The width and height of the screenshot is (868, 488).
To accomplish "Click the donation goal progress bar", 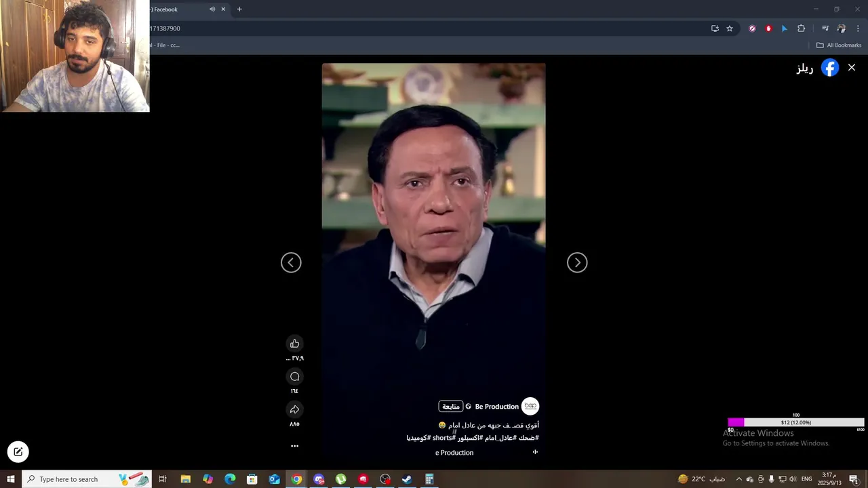I will [796, 422].
